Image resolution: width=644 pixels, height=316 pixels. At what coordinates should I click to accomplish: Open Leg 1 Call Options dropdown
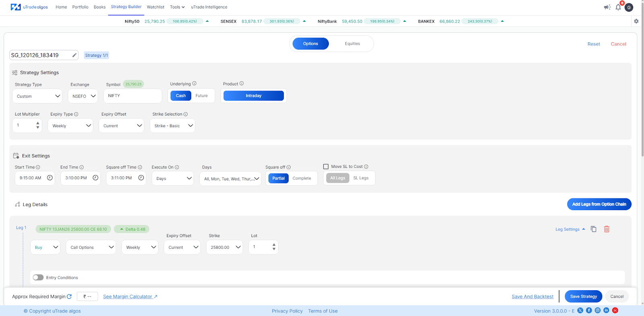pyautogui.click(x=91, y=247)
